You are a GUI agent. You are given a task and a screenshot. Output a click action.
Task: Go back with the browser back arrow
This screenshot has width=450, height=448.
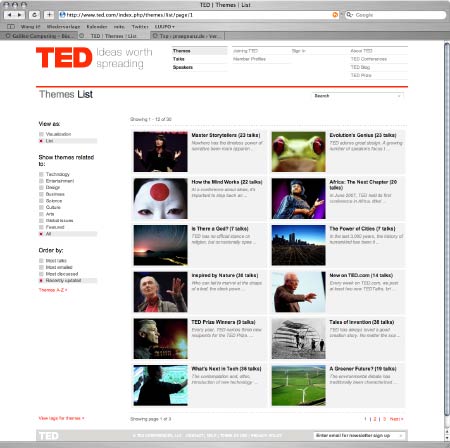click(x=9, y=15)
